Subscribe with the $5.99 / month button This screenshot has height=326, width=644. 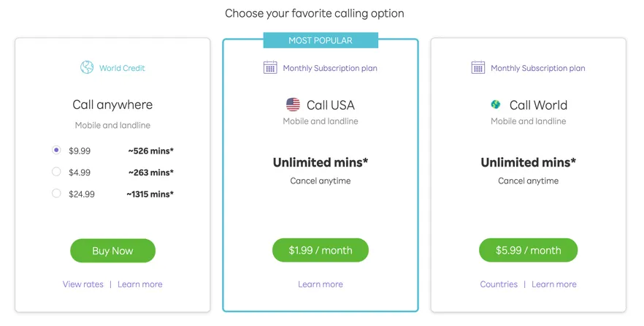(x=528, y=250)
